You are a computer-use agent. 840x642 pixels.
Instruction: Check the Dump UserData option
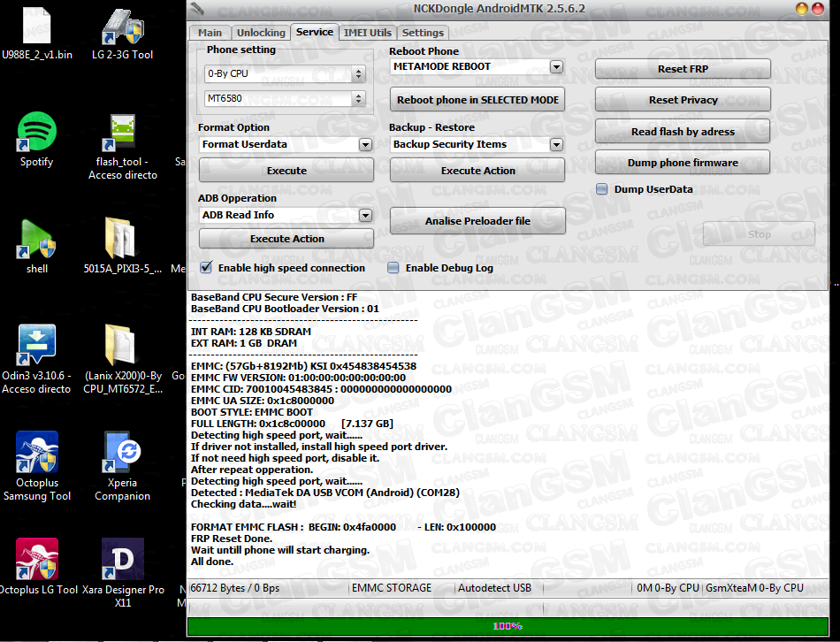(602, 188)
